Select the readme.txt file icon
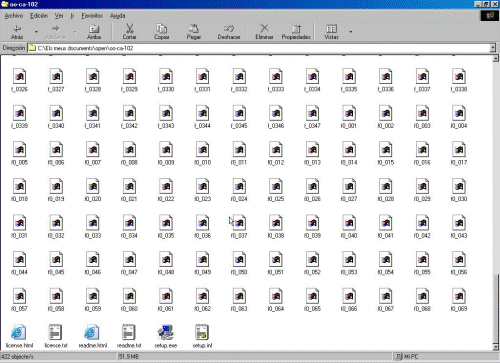 coord(129,332)
